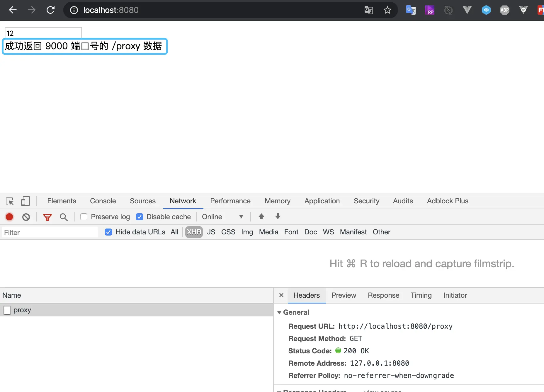
Task: Go back with the browser back arrow
Action: [13, 10]
